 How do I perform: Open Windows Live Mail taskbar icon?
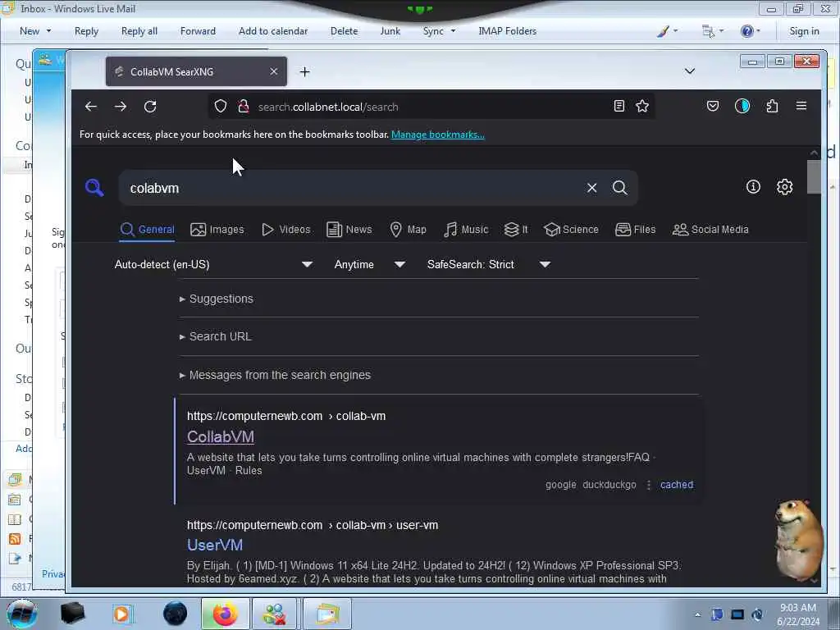(x=327, y=614)
